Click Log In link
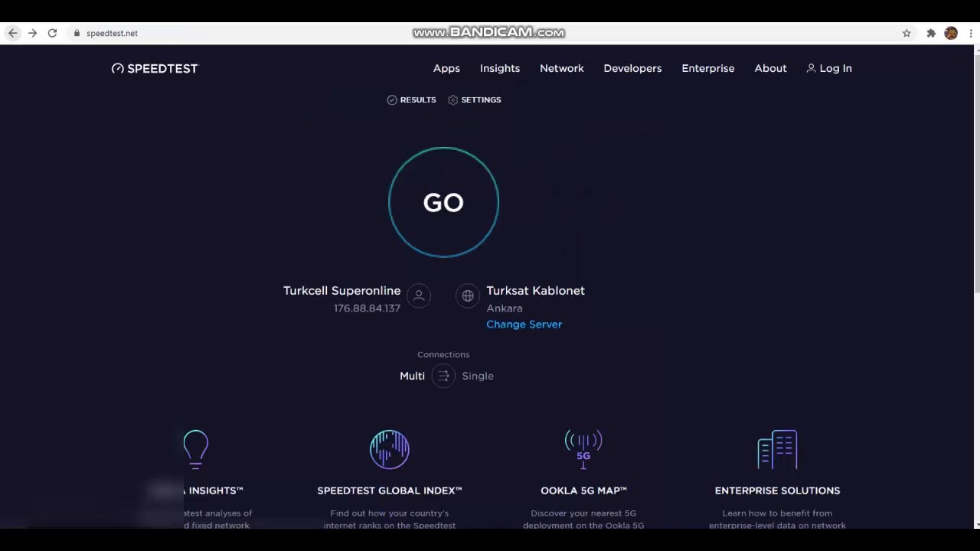Screen dimensions: 980x551 click(829, 68)
